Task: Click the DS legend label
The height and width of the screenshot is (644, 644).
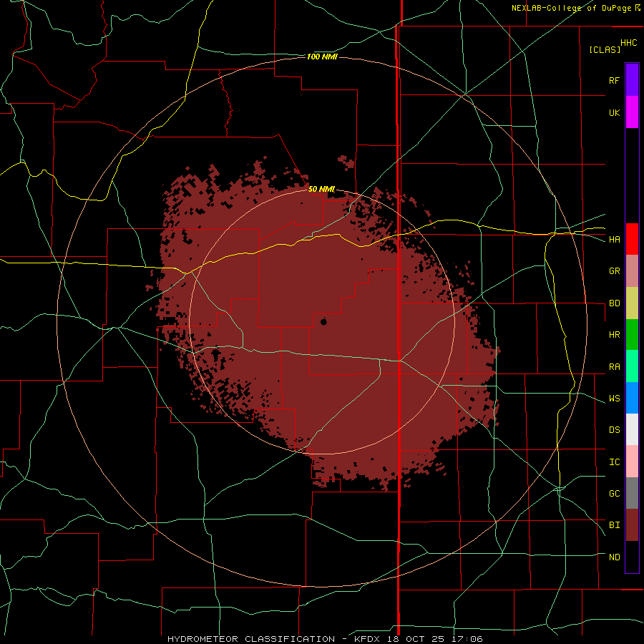Action: coord(614,430)
